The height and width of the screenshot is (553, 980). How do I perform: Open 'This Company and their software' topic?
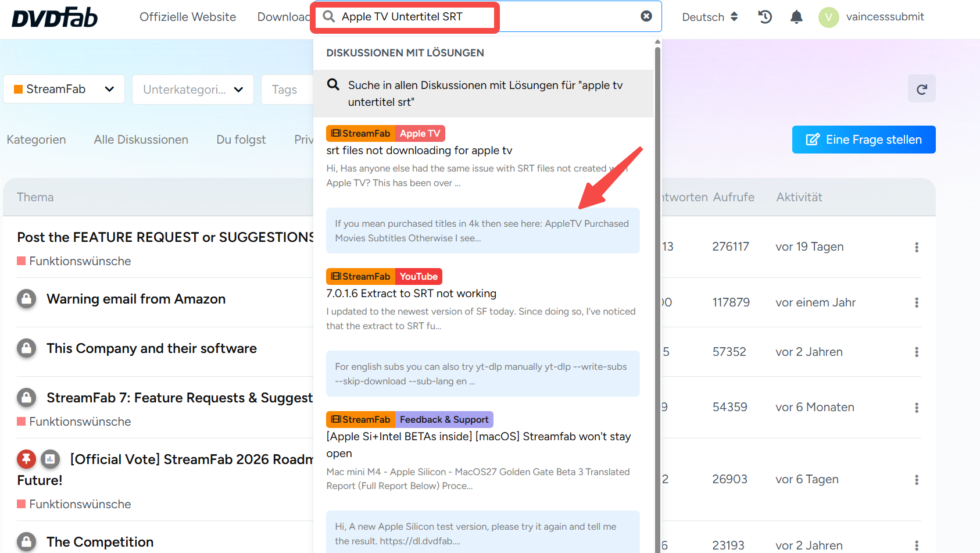[x=152, y=348]
